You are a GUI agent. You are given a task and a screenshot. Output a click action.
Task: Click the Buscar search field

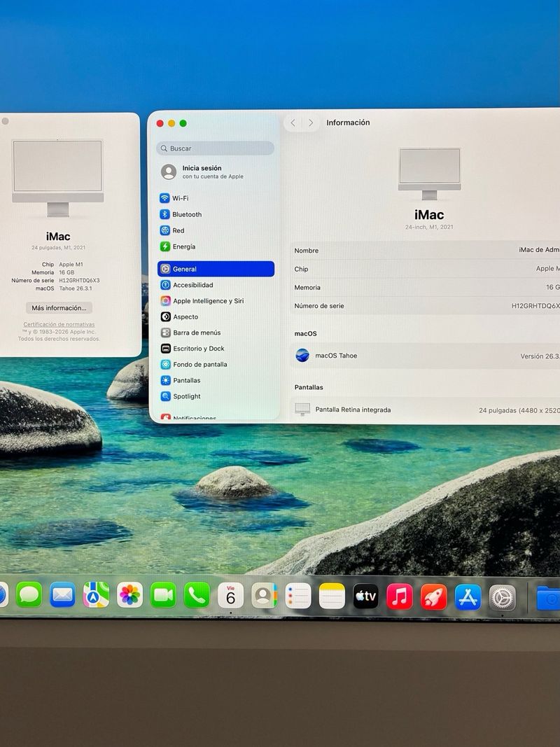(215, 148)
